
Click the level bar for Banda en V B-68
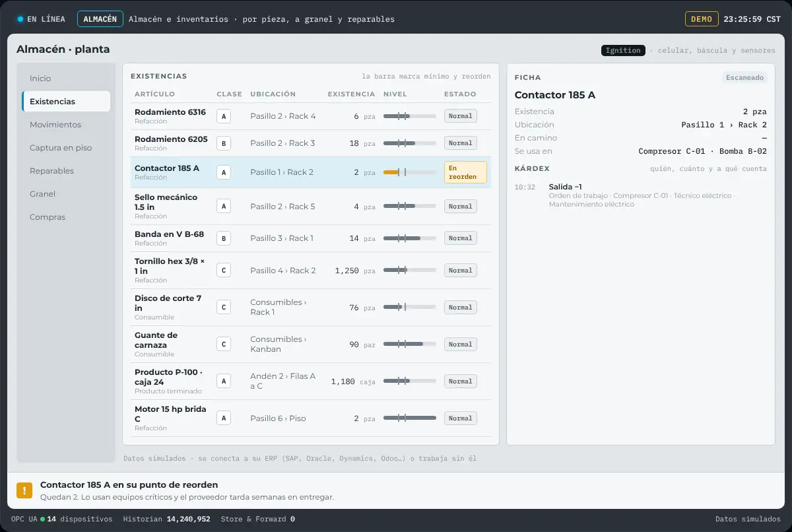coord(410,238)
